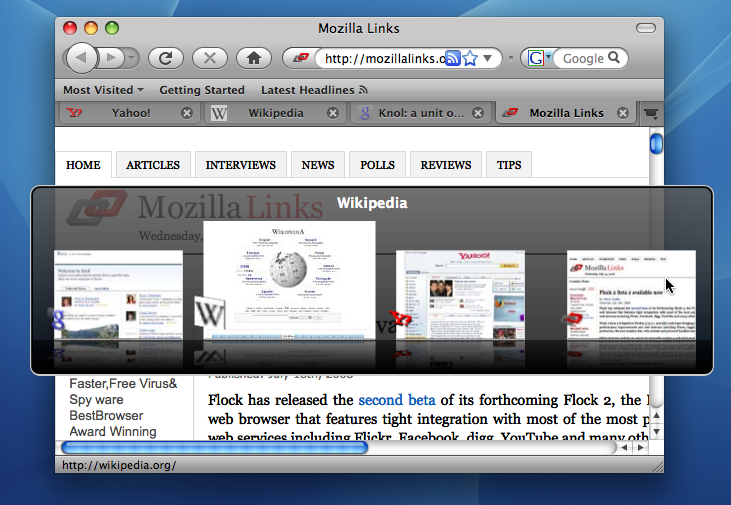Click the 'Faster,Free Virus& Spy ware' ad text

(x=123, y=392)
